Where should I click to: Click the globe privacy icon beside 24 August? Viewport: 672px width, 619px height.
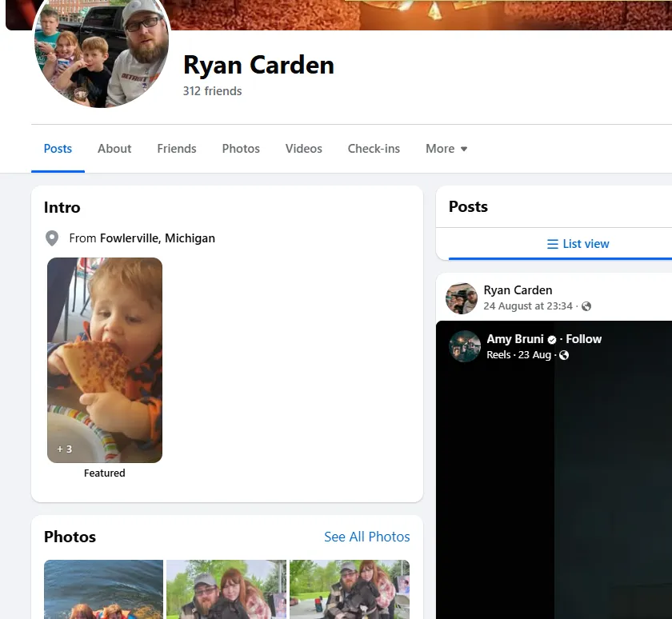click(x=586, y=306)
